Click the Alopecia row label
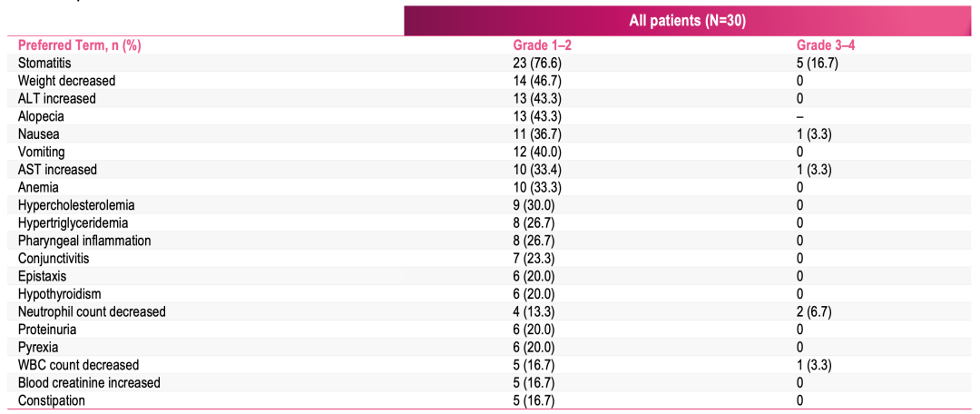The image size is (980, 414). tap(41, 116)
